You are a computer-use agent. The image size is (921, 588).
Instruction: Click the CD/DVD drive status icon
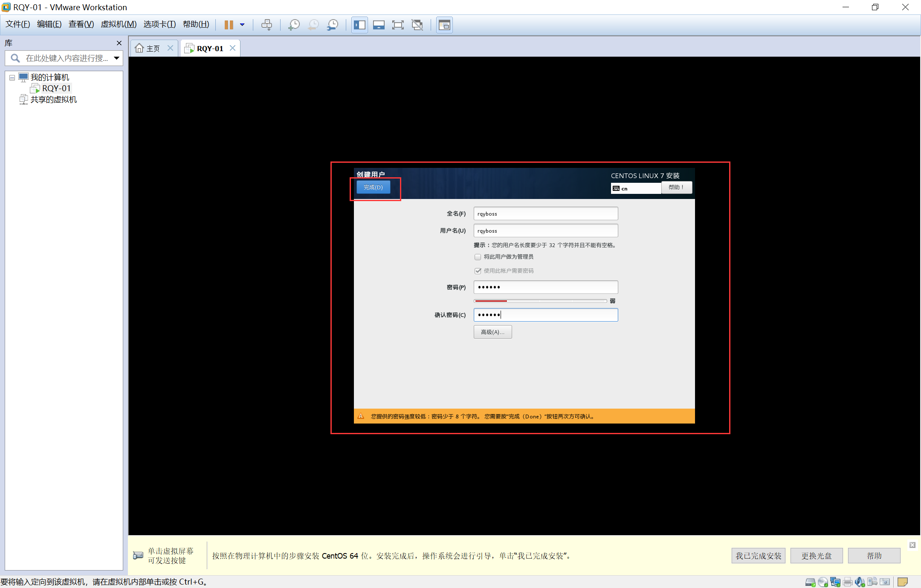pyautogui.click(x=823, y=582)
